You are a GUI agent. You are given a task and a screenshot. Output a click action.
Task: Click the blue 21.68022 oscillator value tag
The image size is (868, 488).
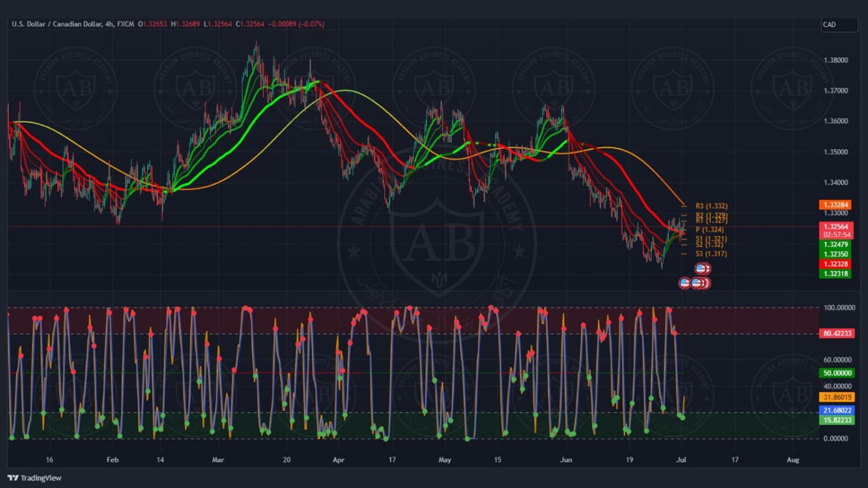click(x=837, y=410)
